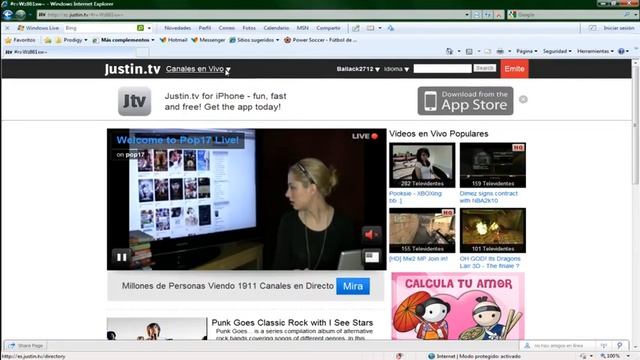
Task: Open the Hotmail favorite link
Action: tap(173, 40)
